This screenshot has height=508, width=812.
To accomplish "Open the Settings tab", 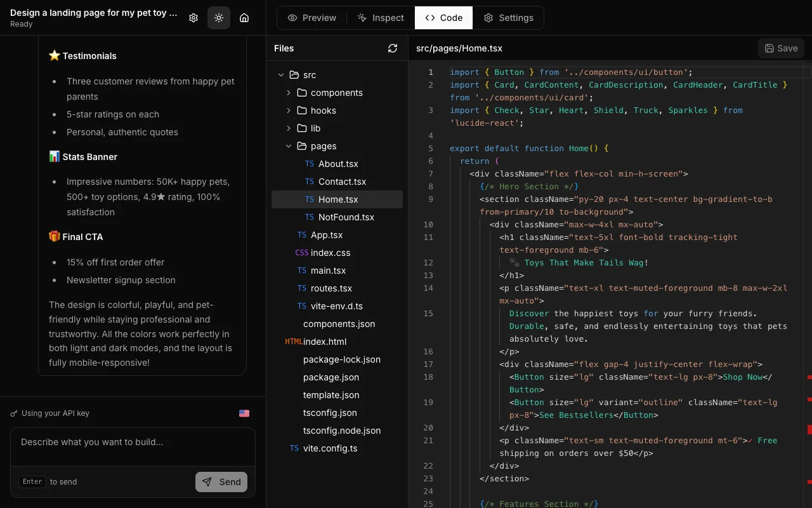I will pos(508,18).
